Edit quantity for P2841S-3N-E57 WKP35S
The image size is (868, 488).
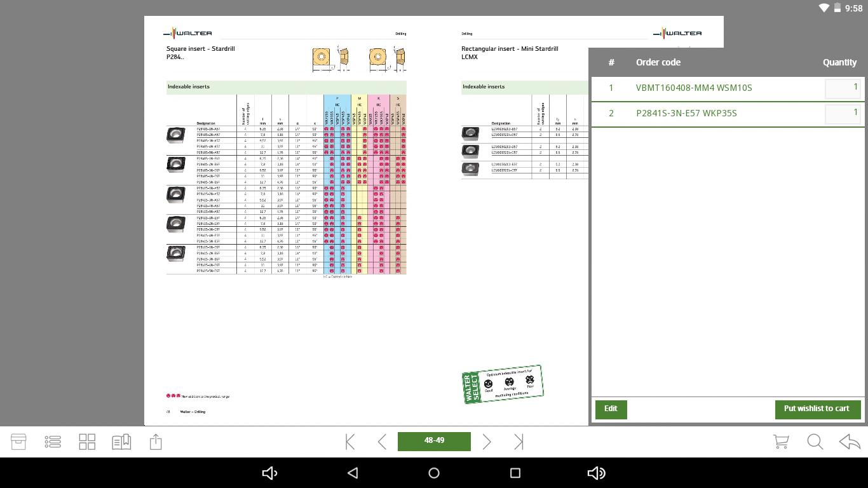[x=843, y=114]
